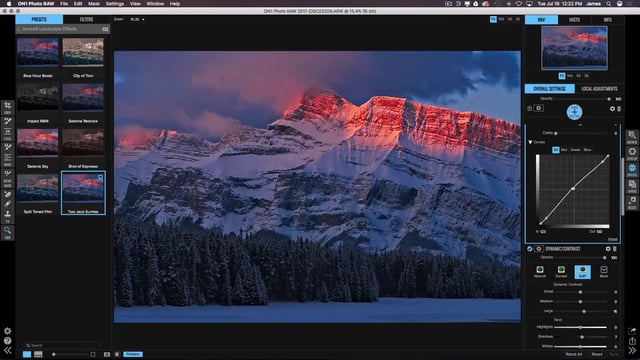Set navigator zoom to Fit
Image resolution: width=640 pixels, height=360 pixels.
click(x=562, y=76)
